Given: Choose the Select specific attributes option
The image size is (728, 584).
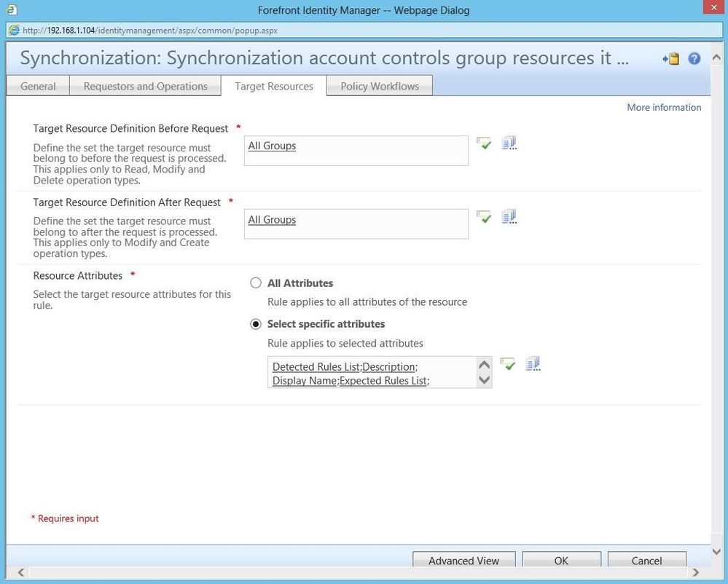Looking at the screenshot, I should [x=256, y=324].
